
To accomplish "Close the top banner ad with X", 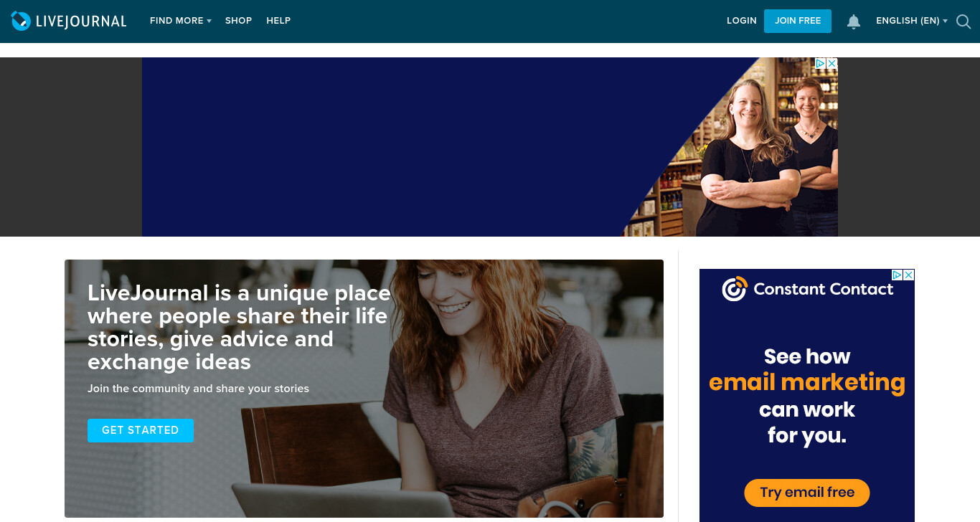I will (x=832, y=63).
